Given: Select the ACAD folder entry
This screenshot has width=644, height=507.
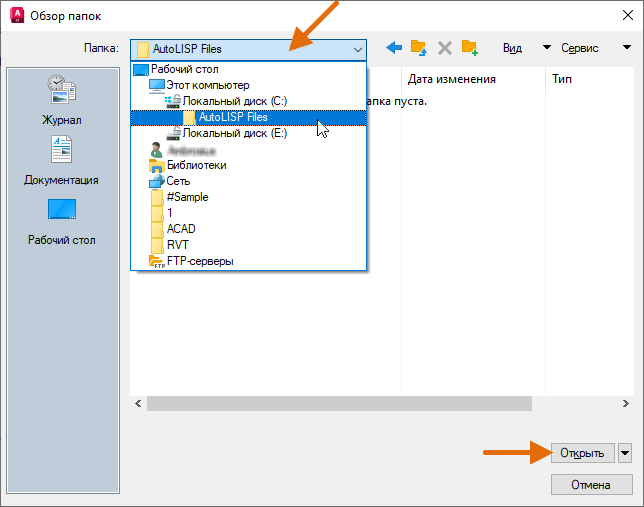Looking at the screenshot, I should click(x=248, y=229).
